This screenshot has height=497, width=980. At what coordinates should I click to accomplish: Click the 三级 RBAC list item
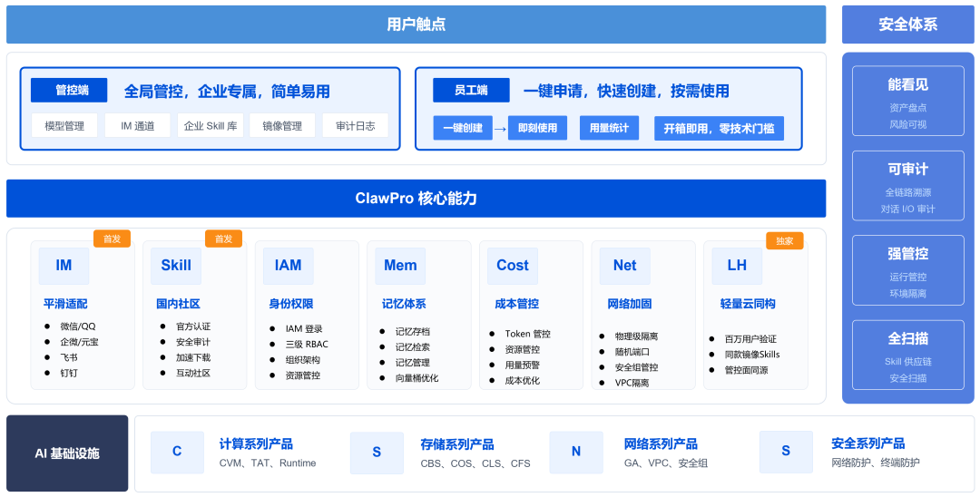tap(307, 344)
